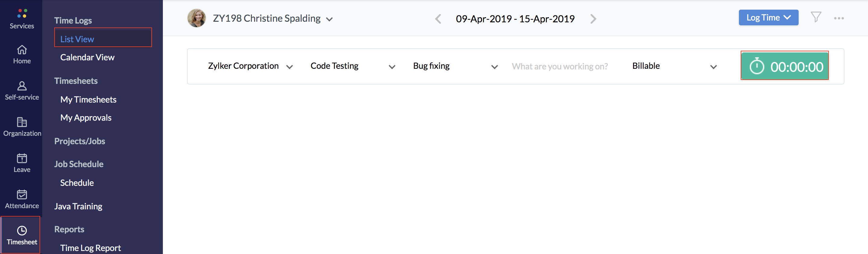
Task: Go to the next week
Action: click(x=593, y=19)
